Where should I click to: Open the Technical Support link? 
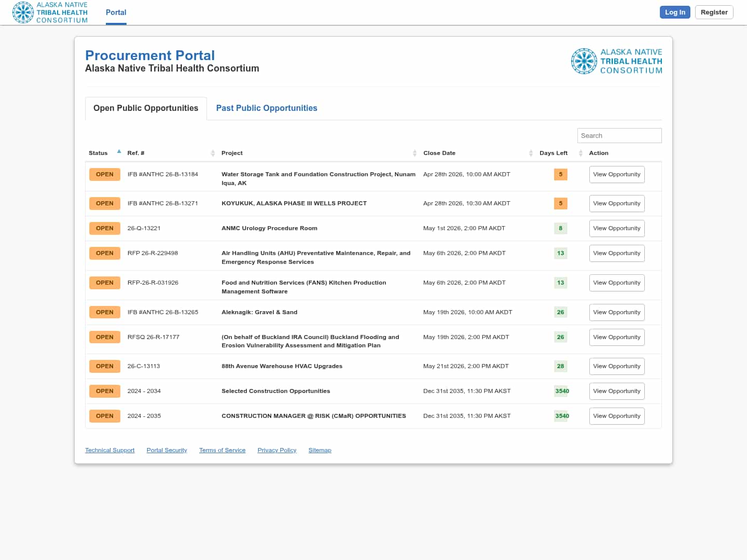point(110,450)
